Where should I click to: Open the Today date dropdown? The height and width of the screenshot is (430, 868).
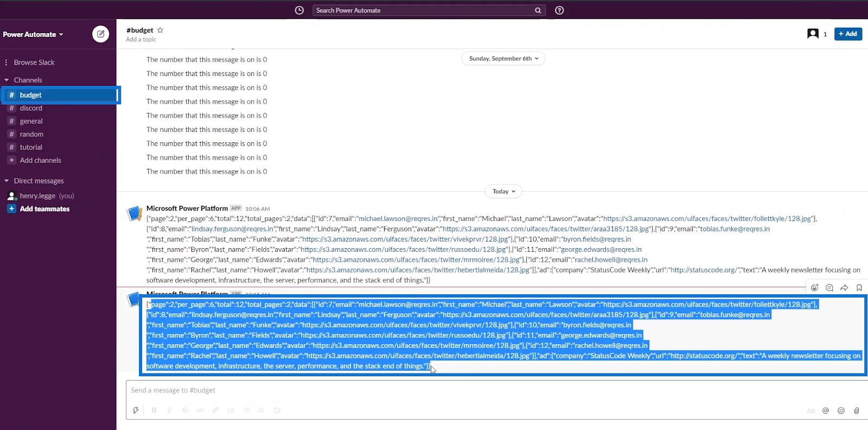tap(503, 191)
